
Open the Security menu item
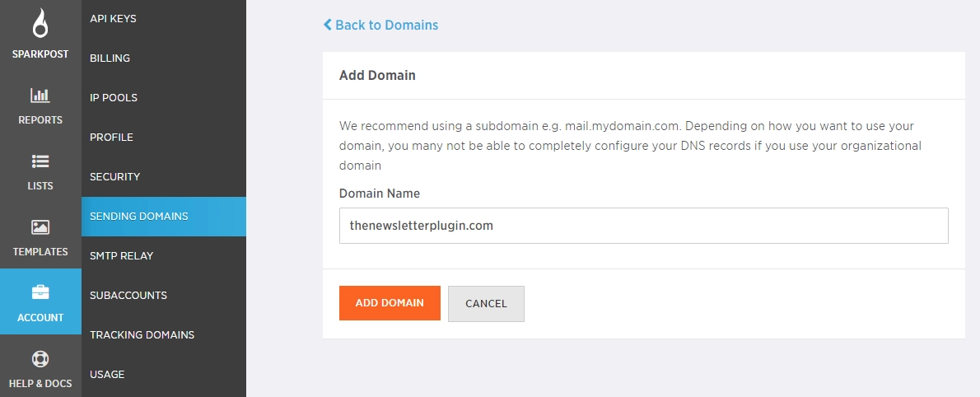click(x=114, y=176)
